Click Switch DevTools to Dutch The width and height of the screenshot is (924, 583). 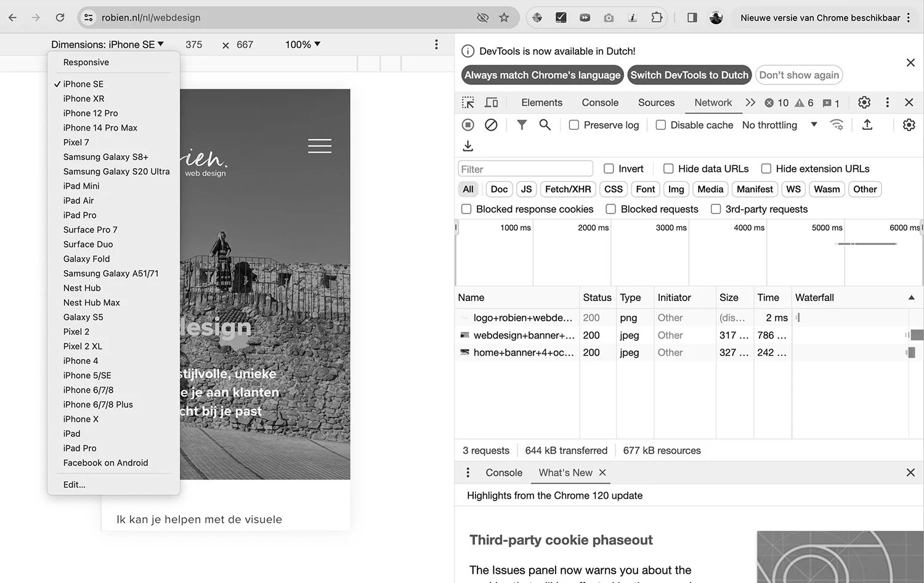click(x=689, y=74)
